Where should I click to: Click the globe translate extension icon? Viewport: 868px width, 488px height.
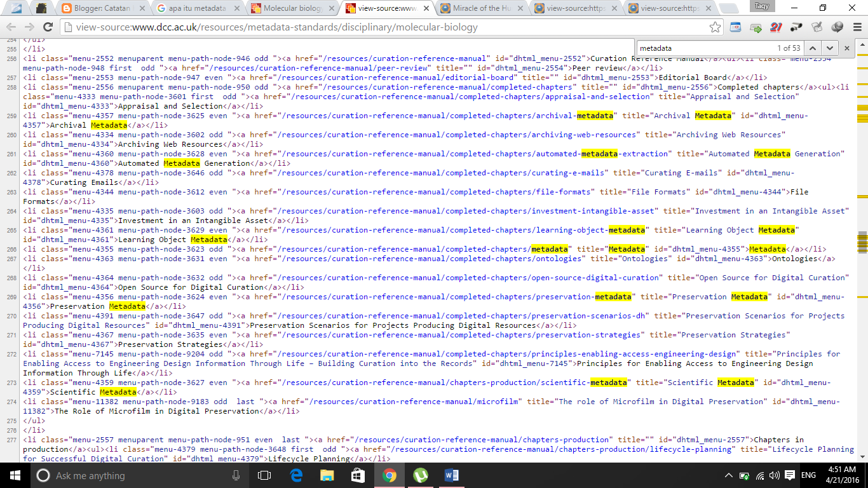click(x=837, y=28)
